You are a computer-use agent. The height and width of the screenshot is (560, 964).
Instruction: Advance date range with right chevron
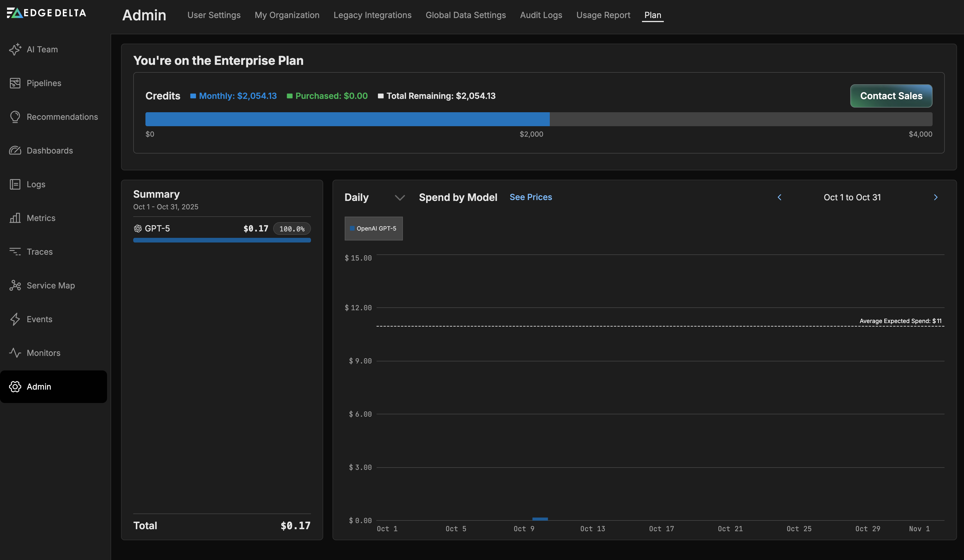tap(936, 197)
